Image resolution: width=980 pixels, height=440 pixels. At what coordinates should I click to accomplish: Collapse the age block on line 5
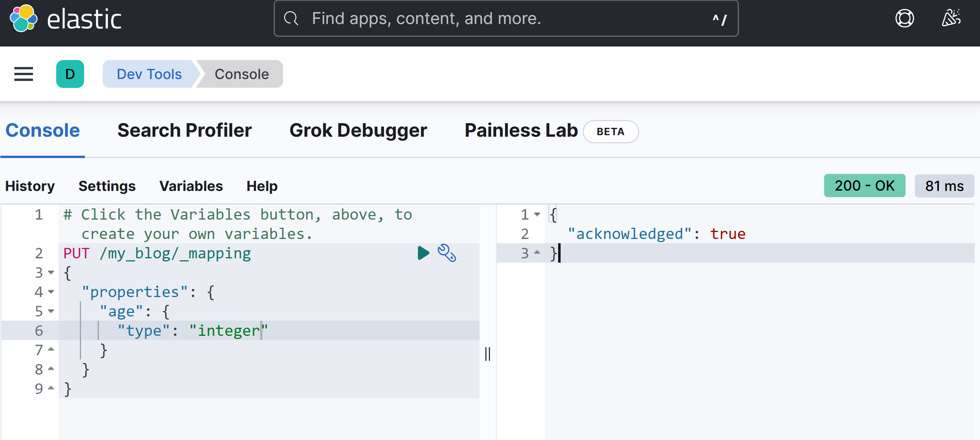pyautogui.click(x=51, y=311)
